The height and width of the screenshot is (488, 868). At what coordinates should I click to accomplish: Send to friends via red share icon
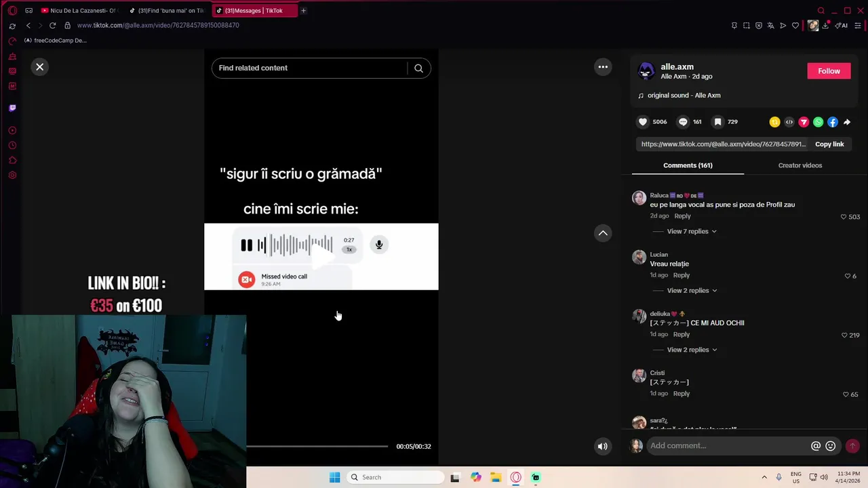[804, 122]
